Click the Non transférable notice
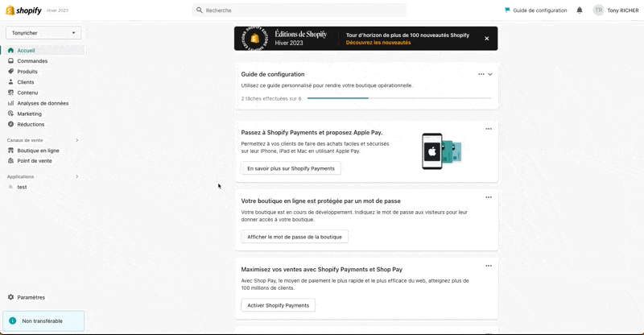The width and height of the screenshot is (644, 335). (43, 321)
